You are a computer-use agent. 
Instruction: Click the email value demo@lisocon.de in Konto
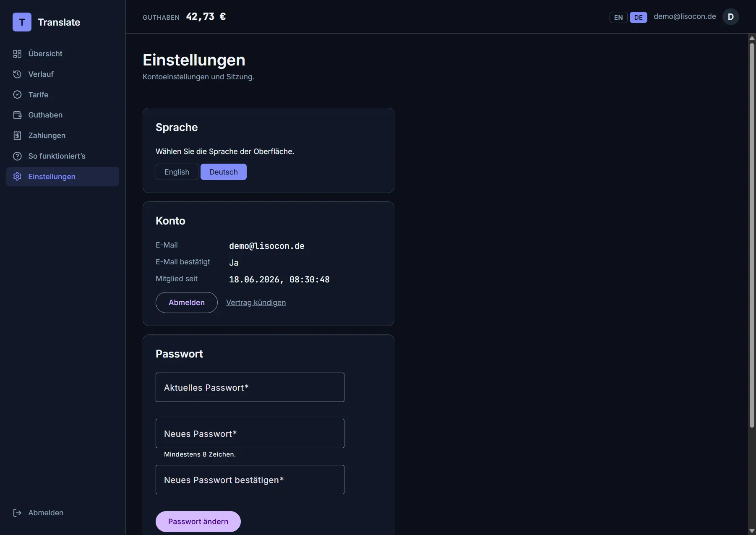click(267, 246)
